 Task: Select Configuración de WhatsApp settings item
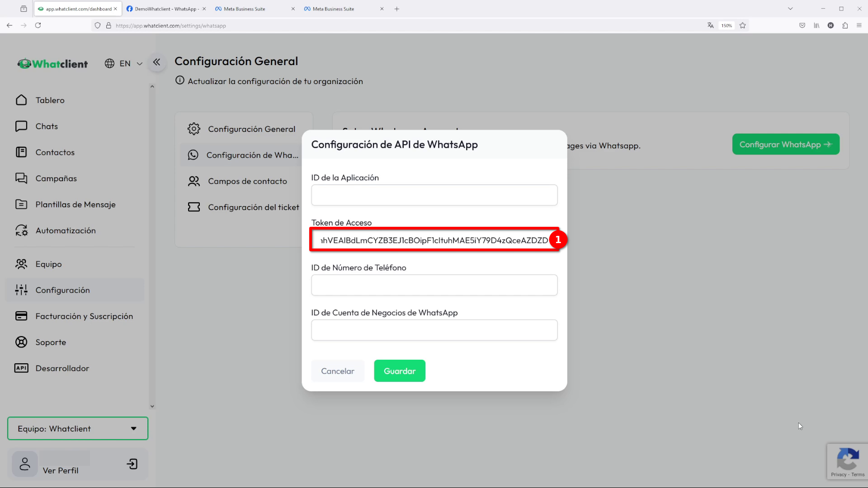243,155
